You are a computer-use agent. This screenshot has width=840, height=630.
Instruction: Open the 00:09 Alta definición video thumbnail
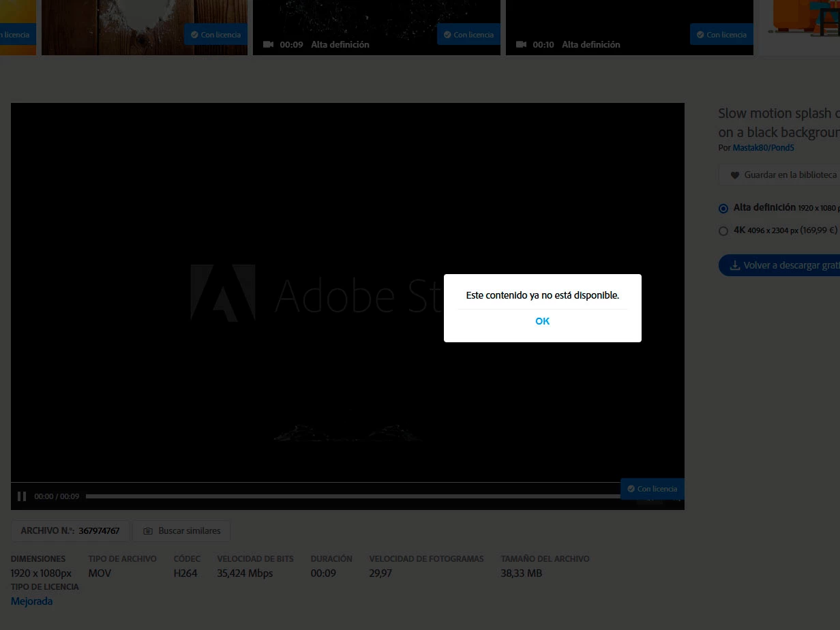[x=376, y=27]
